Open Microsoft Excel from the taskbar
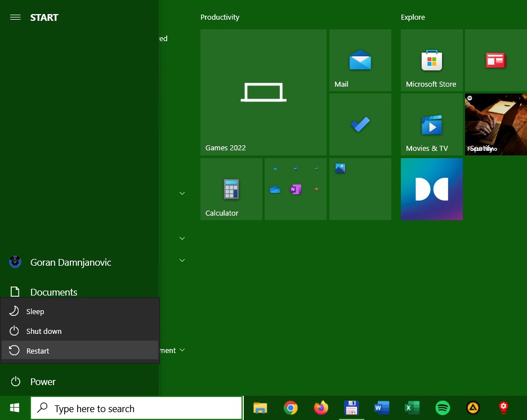The image size is (527, 420). coord(412,408)
